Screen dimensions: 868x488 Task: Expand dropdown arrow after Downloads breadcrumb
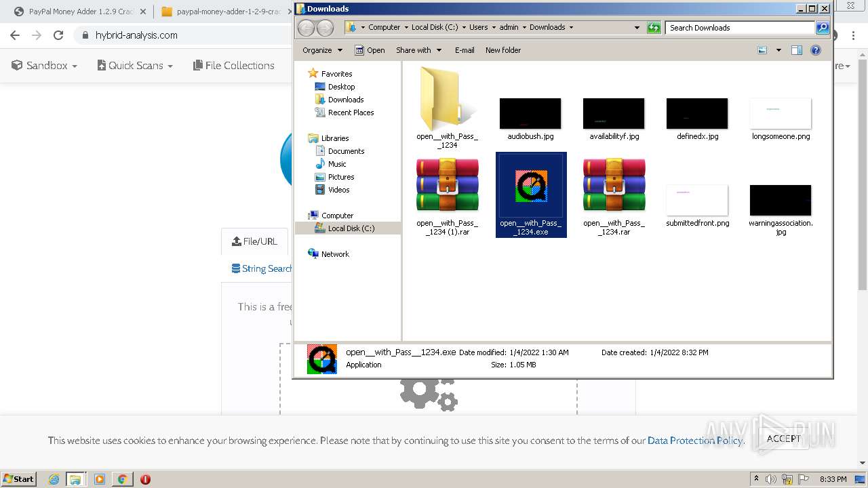pyautogui.click(x=571, y=28)
